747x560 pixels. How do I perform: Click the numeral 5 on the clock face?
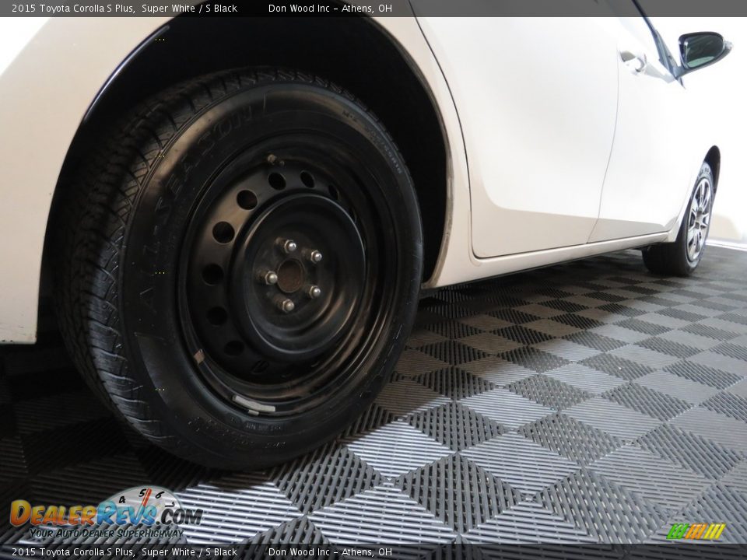pyautogui.click(x=142, y=492)
